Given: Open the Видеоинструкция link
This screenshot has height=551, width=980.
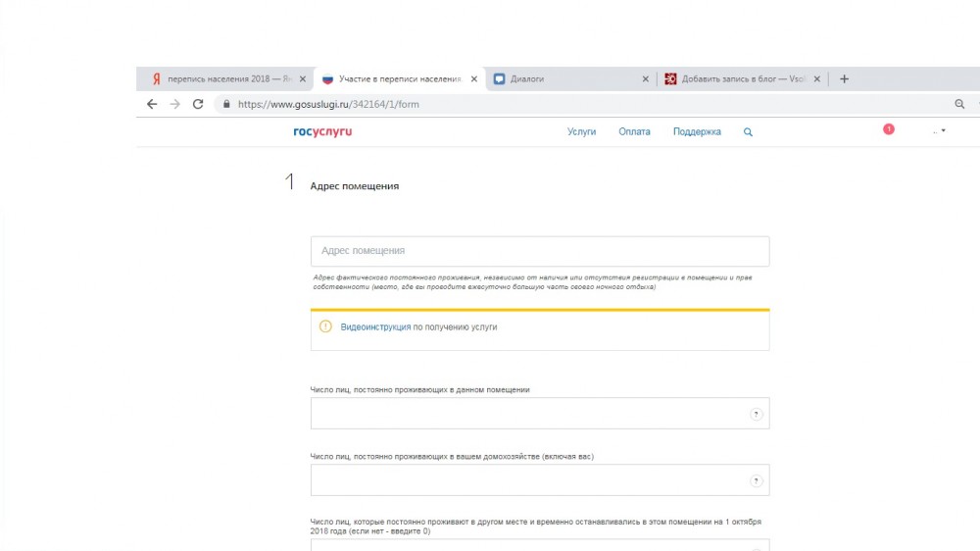Looking at the screenshot, I should [375, 327].
